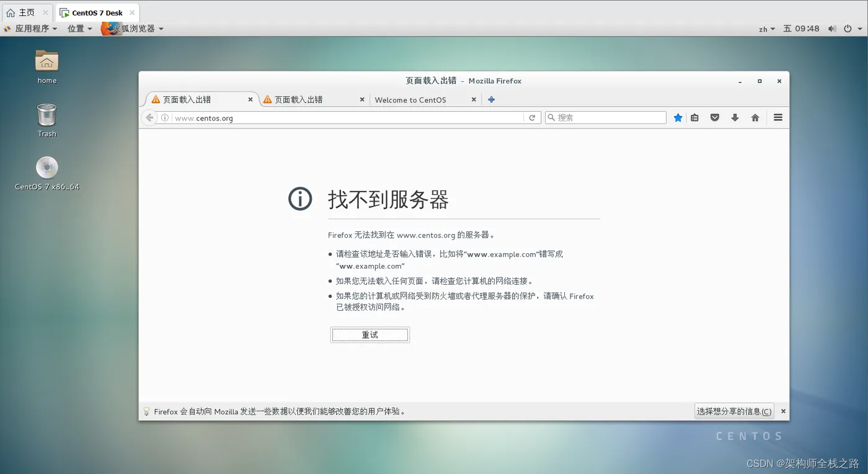Close the CentOS 7 Desk VM tab
The width and height of the screenshot is (868, 474).
pos(132,12)
